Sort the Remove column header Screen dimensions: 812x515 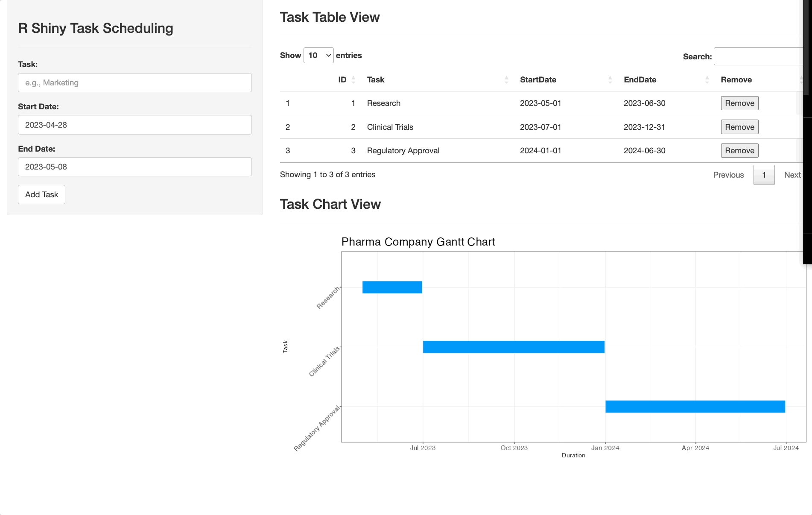[736, 80]
